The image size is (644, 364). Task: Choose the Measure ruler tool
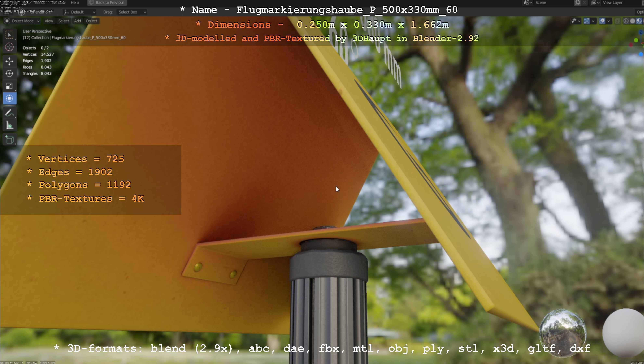pyautogui.click(x=9, y=126)
